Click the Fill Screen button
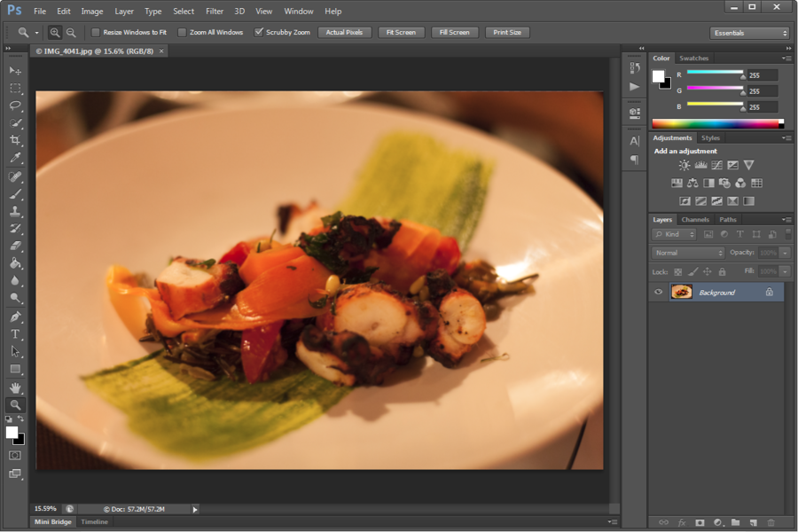Viewport: 798px width, 532px height. (x=455, y=33)
